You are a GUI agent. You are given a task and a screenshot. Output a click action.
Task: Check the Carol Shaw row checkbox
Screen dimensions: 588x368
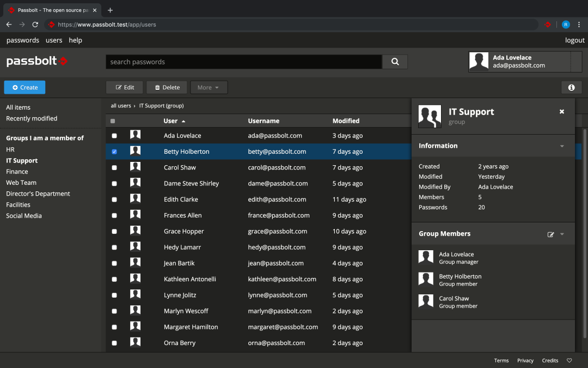(114, 168)
